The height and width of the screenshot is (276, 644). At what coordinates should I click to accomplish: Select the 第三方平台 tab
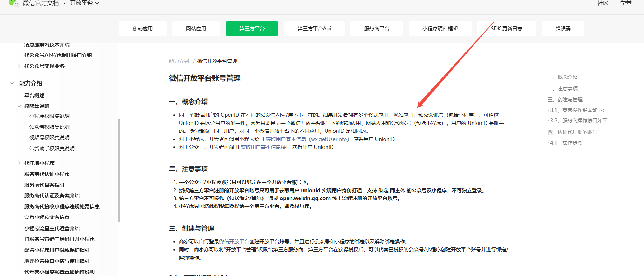click(x=252, y=29)
